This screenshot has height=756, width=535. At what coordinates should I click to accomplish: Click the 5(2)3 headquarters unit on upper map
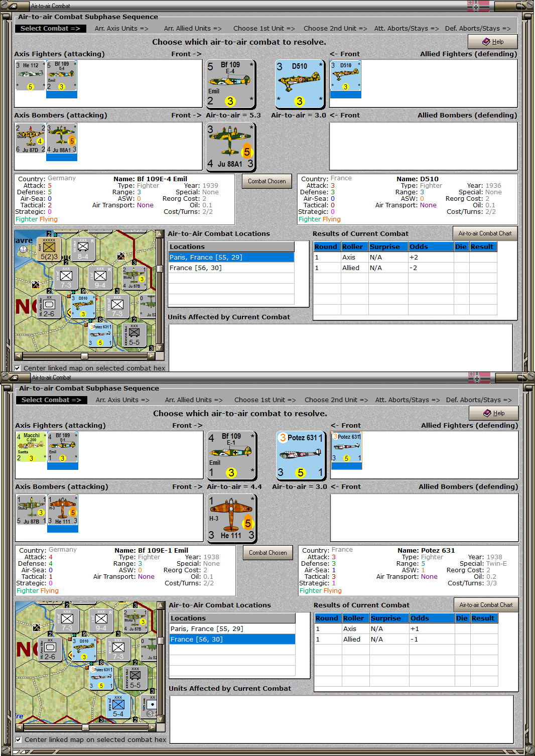point(49,249)
